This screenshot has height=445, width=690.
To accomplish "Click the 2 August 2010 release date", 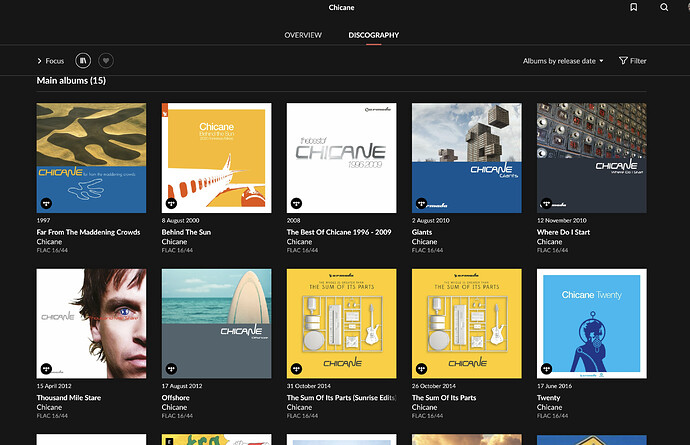I will click(x=431, y=220).
